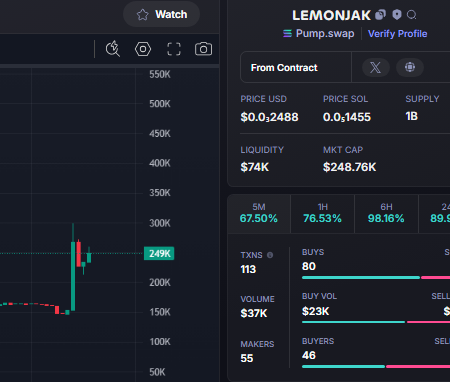Click the MAKERS count 55
Viewport: 450px width, 382px height.
coord(247,358)
